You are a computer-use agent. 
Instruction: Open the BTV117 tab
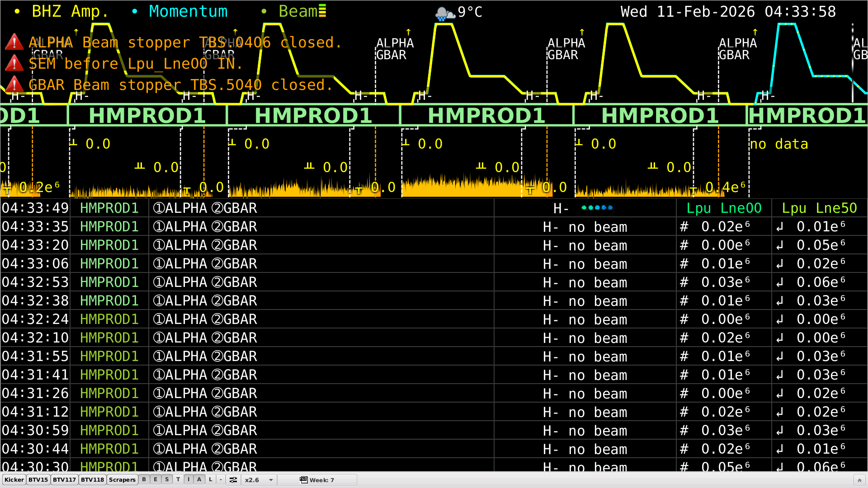(64, 480)
